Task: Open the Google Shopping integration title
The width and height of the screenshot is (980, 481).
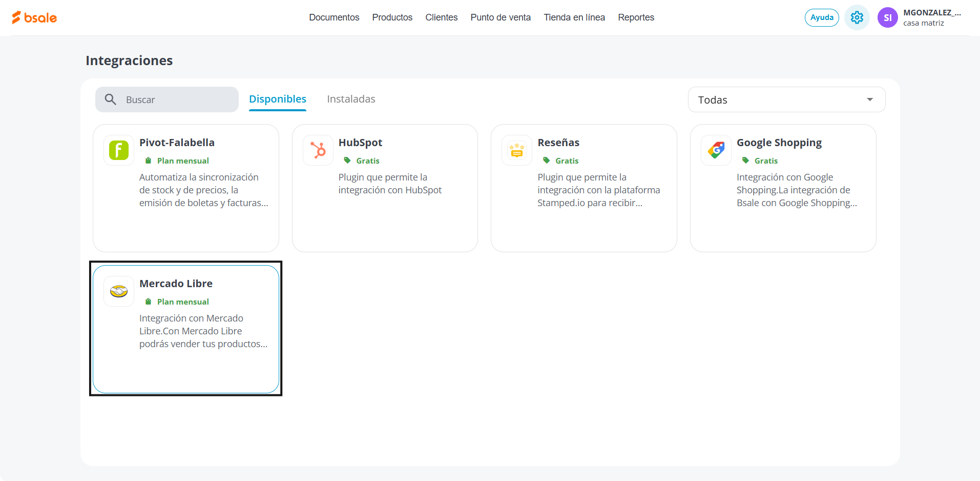Action: tap(779, 143)
